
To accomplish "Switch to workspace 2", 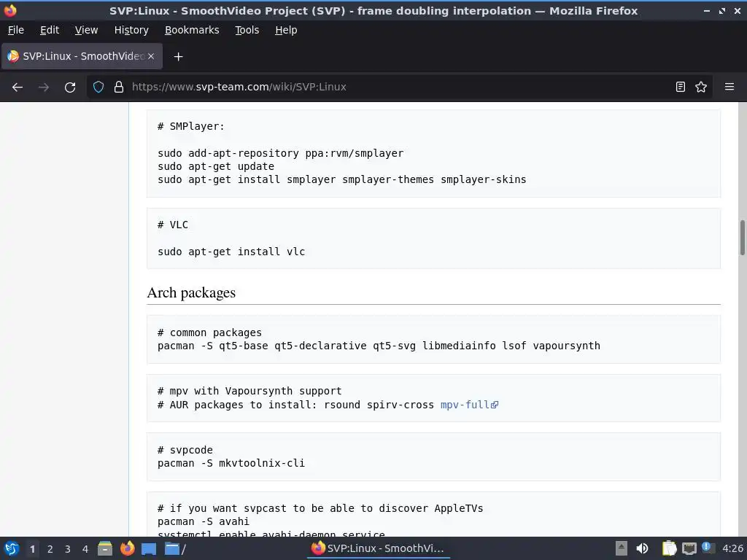I will coord(50,549).
